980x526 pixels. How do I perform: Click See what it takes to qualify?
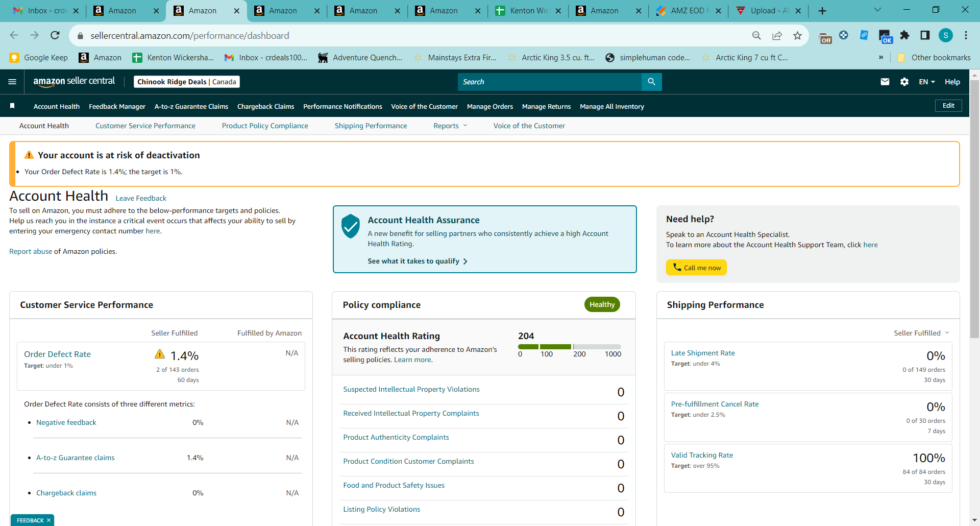pos(418,261)
